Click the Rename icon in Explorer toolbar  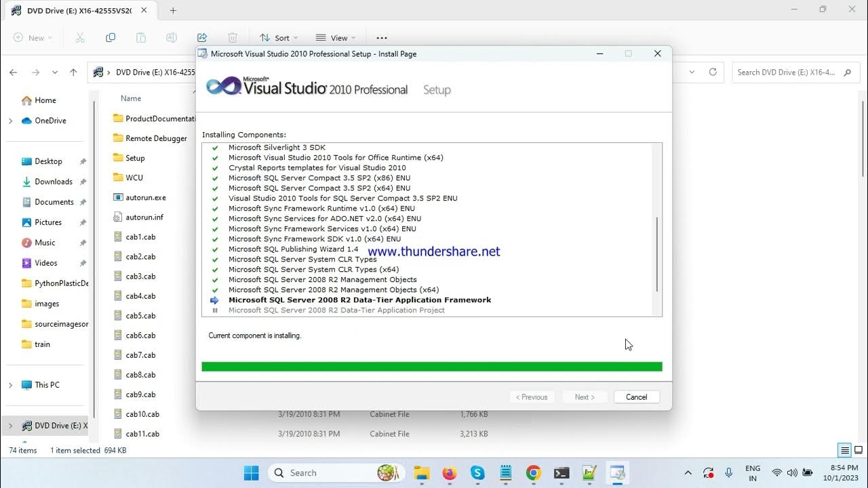(172, 38)
